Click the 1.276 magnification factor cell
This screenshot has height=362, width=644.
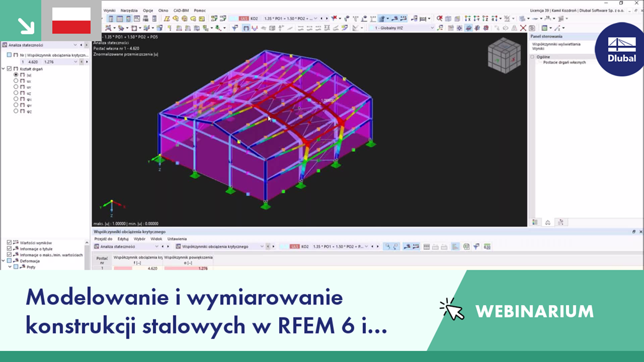(188, 269)
